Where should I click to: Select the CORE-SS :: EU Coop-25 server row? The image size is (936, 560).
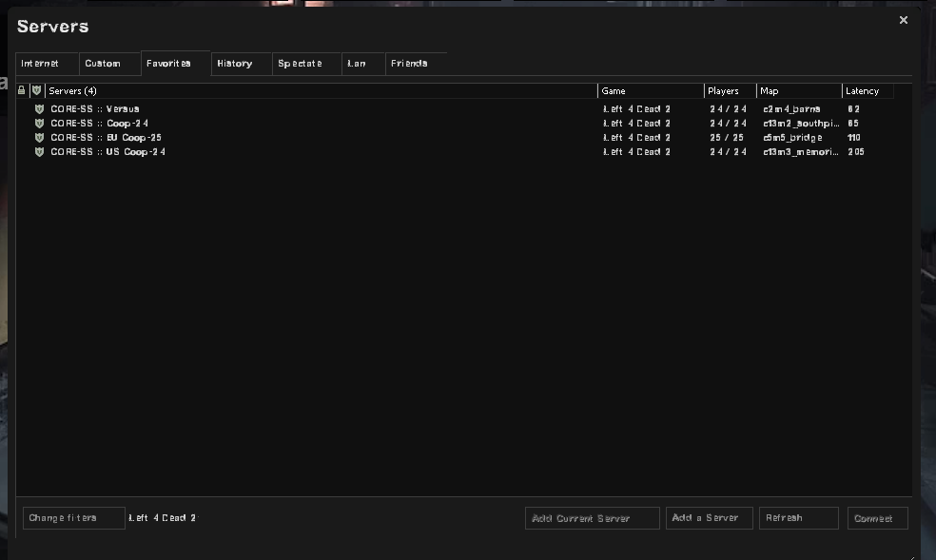point(314,138)
